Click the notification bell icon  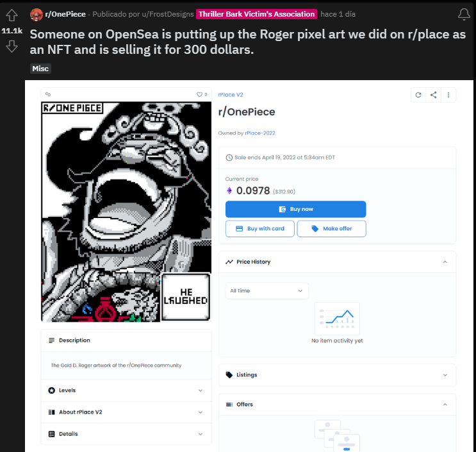coord(464,14)
